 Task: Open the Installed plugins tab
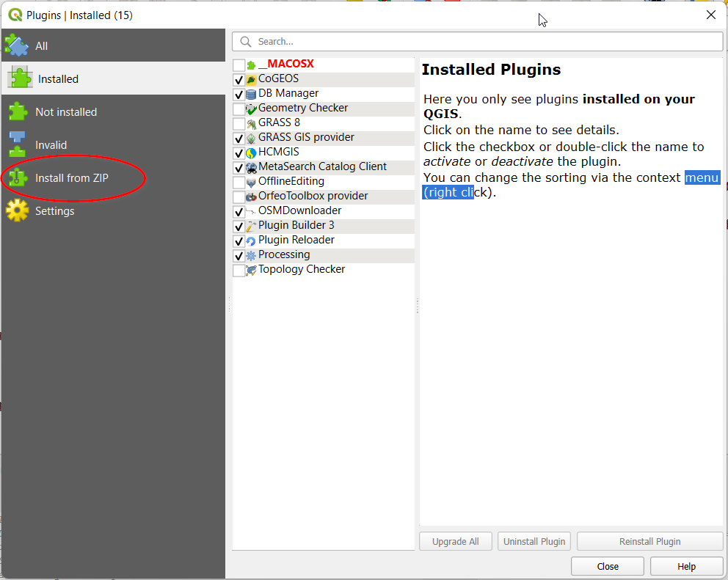point(113,78)
